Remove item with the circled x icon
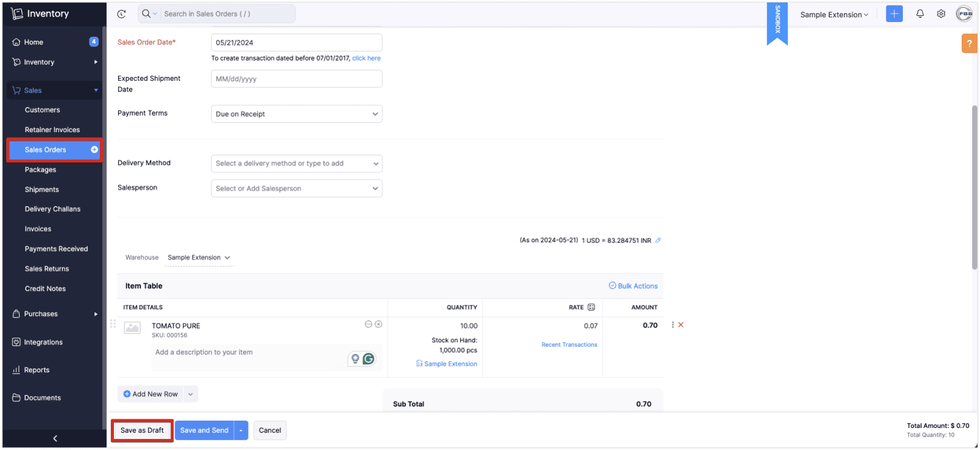This screenshot has height=450, width=980. [x=379, y=324]
